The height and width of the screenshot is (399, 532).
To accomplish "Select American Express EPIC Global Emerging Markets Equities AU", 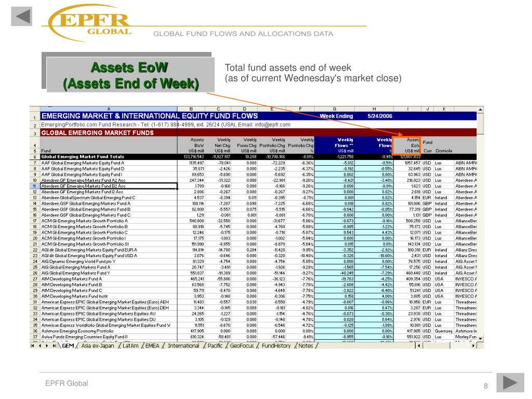I will click(x=98, y=314).
